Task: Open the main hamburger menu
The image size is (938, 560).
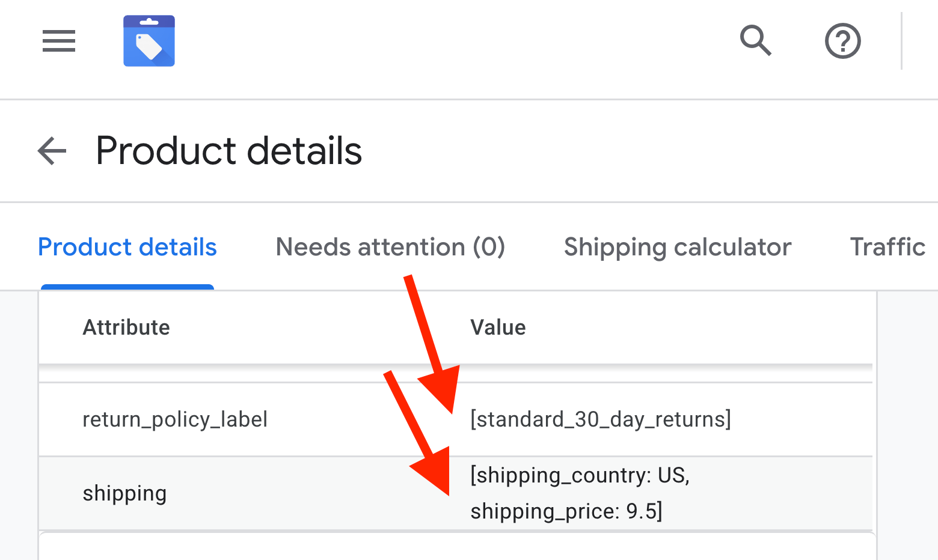Action: pyautogui.click(x=59, y=41)
